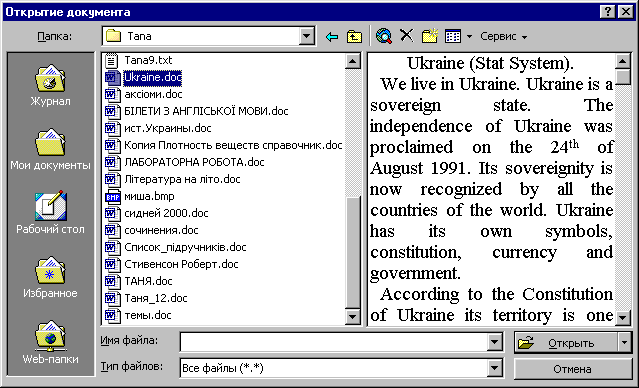Select the file name ТАНЯ.doc

(x=148, y=282)
